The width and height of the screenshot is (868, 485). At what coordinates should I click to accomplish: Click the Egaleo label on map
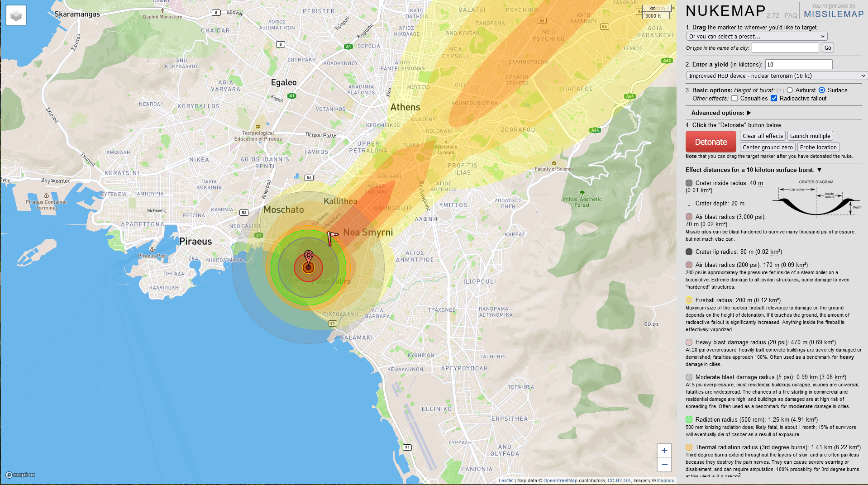tap(284, 82)
